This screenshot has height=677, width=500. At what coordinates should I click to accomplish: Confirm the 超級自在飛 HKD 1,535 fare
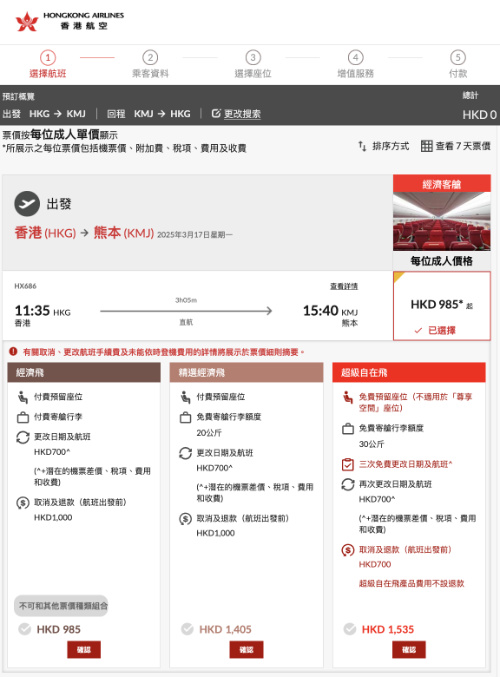tap(409, 649)
